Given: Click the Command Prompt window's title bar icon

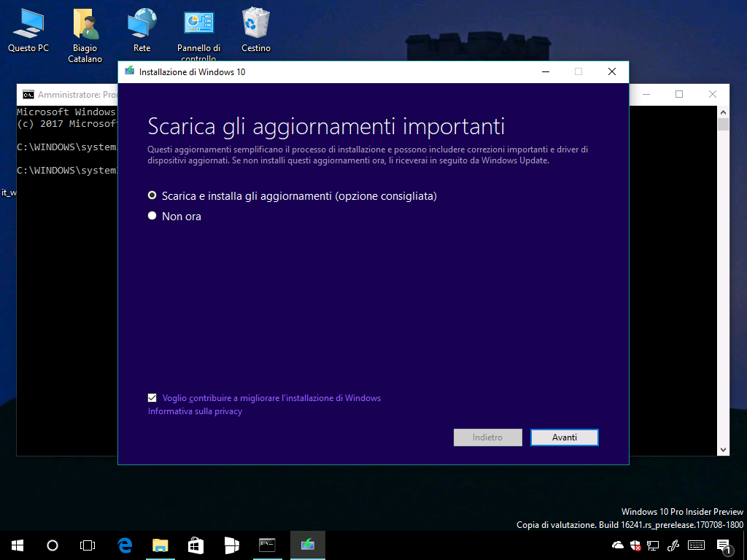Looking at the screenshot, I should click(28, 94).
